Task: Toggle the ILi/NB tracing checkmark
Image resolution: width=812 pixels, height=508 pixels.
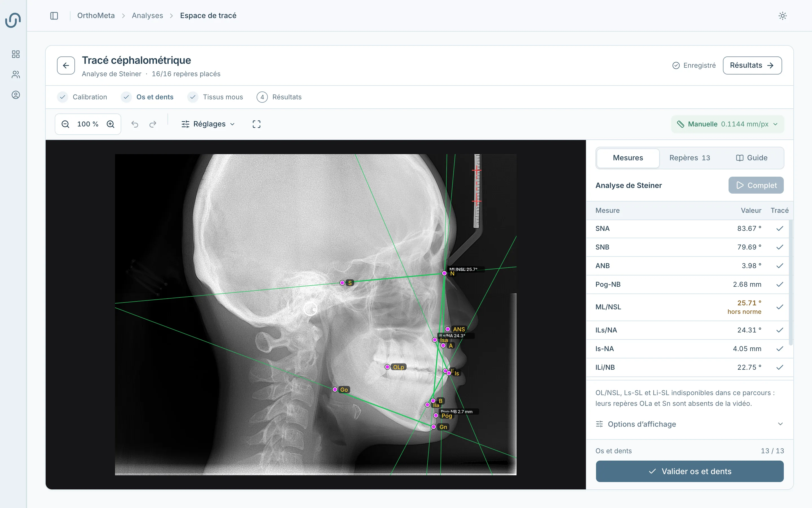Action: 780,367
